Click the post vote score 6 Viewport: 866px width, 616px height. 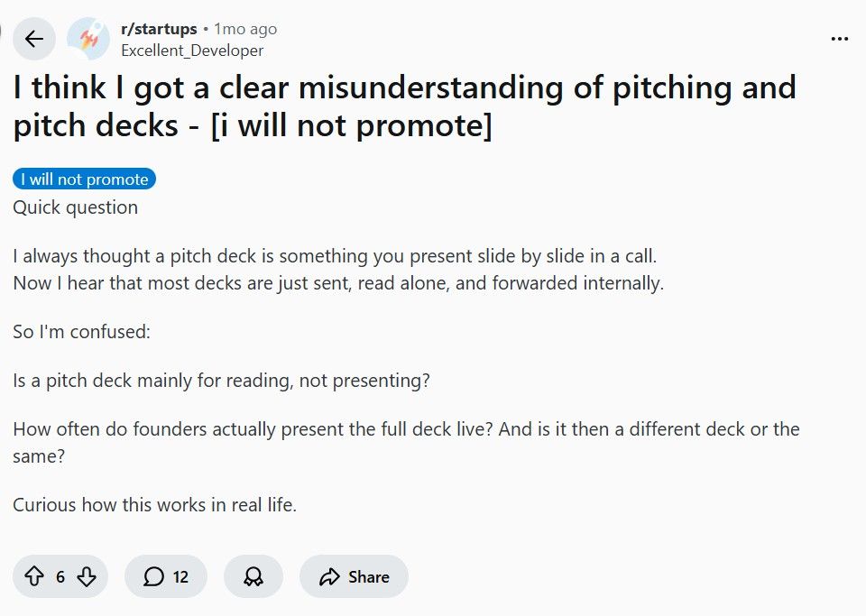pyautogui.click(x=60, y=577)
